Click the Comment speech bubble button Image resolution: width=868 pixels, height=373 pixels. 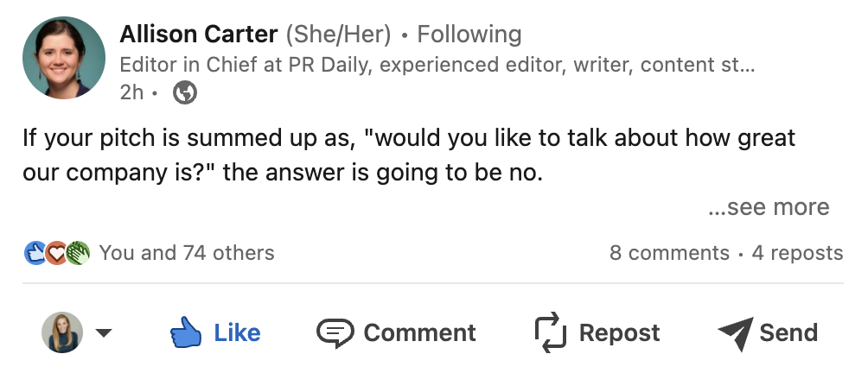pos(396,332)
